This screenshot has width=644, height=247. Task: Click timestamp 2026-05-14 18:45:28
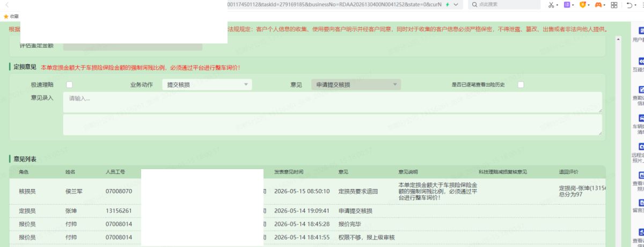coord(302,224)
